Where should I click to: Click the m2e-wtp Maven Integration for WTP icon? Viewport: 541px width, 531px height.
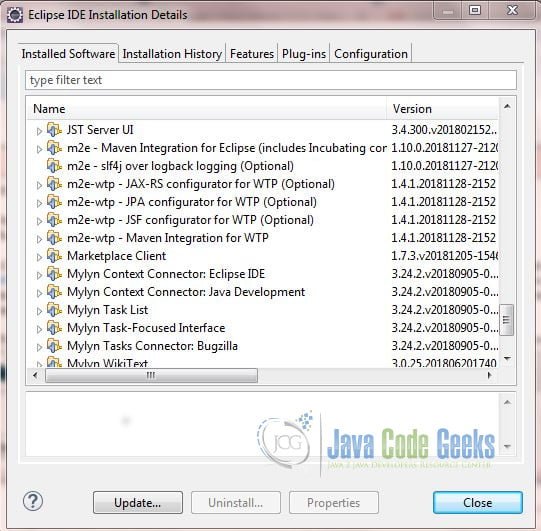54,238
